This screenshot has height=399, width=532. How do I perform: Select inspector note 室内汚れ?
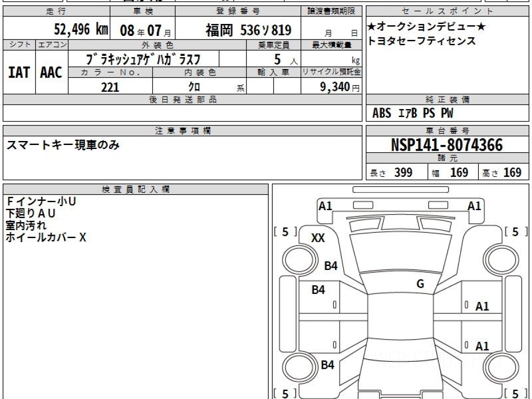click(x=26, y=225)
